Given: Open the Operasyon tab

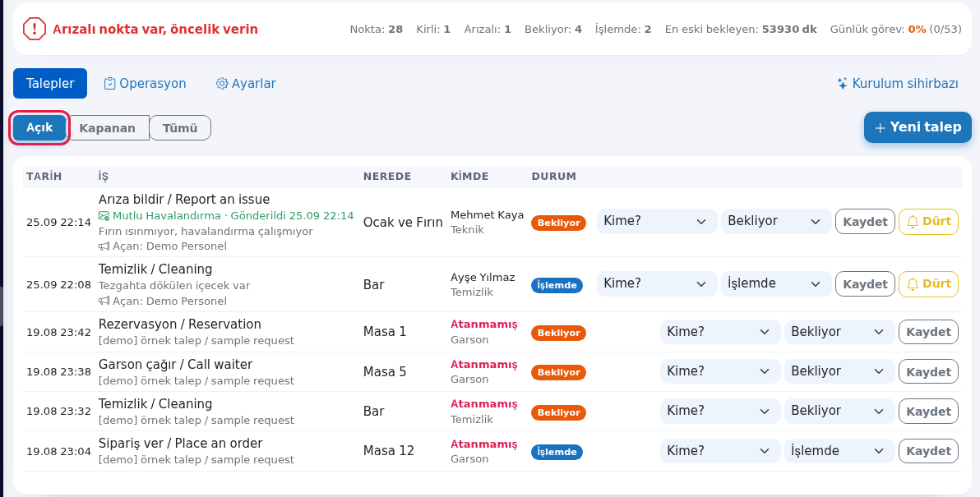Looking at the screenshot, I should (145, 84).
